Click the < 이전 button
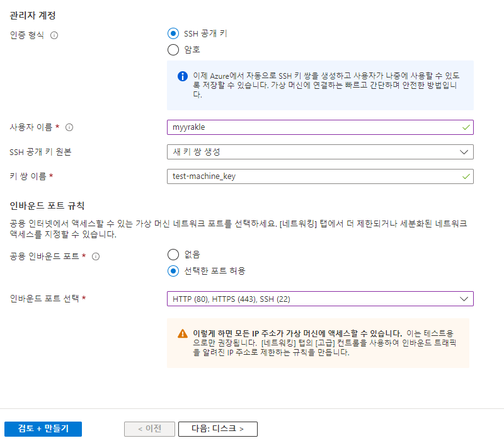This screenshot has height=443, width=504. pos(149,429)
